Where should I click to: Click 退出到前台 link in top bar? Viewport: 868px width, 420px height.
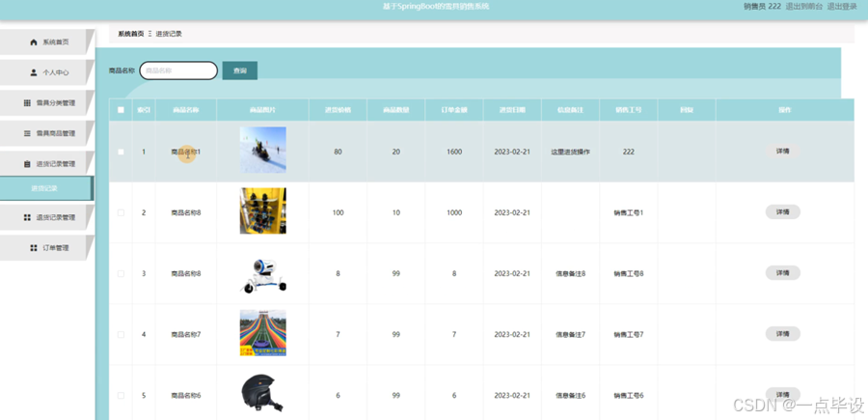(803, 7)
